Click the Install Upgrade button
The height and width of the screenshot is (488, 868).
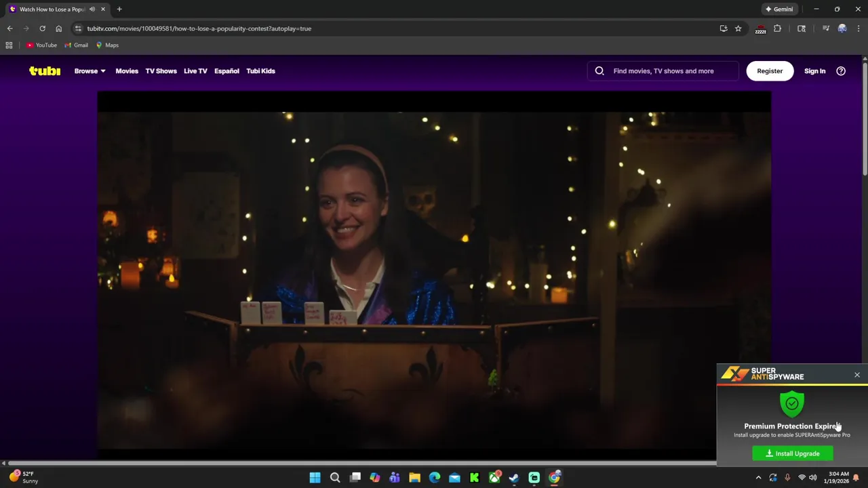click(793, 453)
